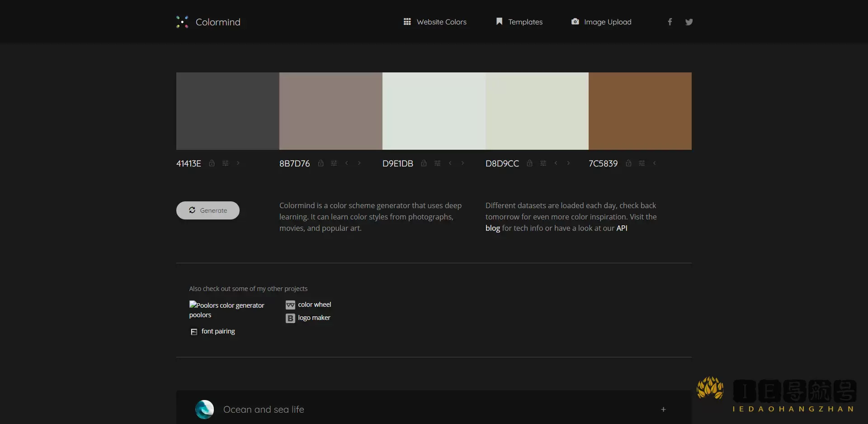Toggle the lock on 8B7D76
Viewport: 868px width, 424px height.
(x=321, y=163)
